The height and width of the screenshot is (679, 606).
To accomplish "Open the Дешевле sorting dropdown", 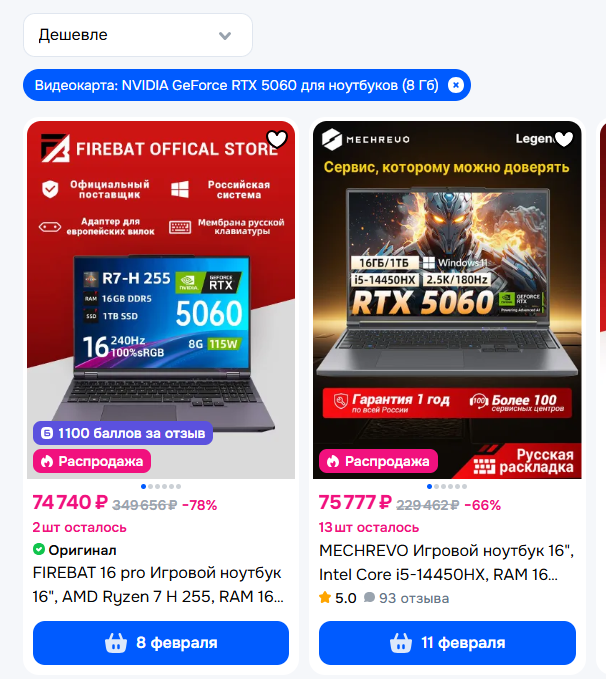I will pos(138,35).
